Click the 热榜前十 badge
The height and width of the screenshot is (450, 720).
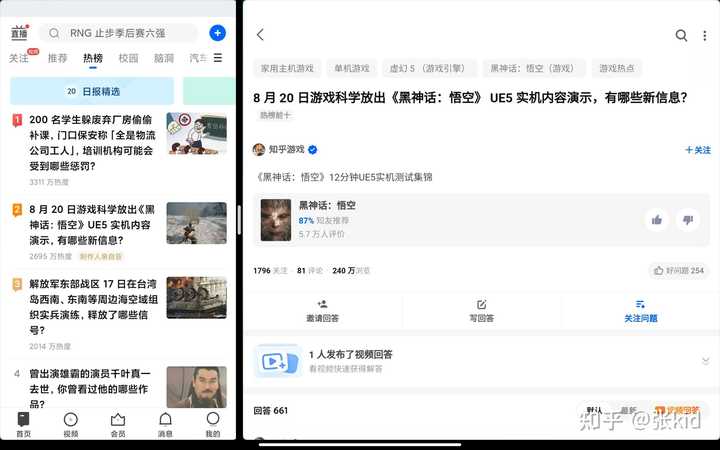275,115
